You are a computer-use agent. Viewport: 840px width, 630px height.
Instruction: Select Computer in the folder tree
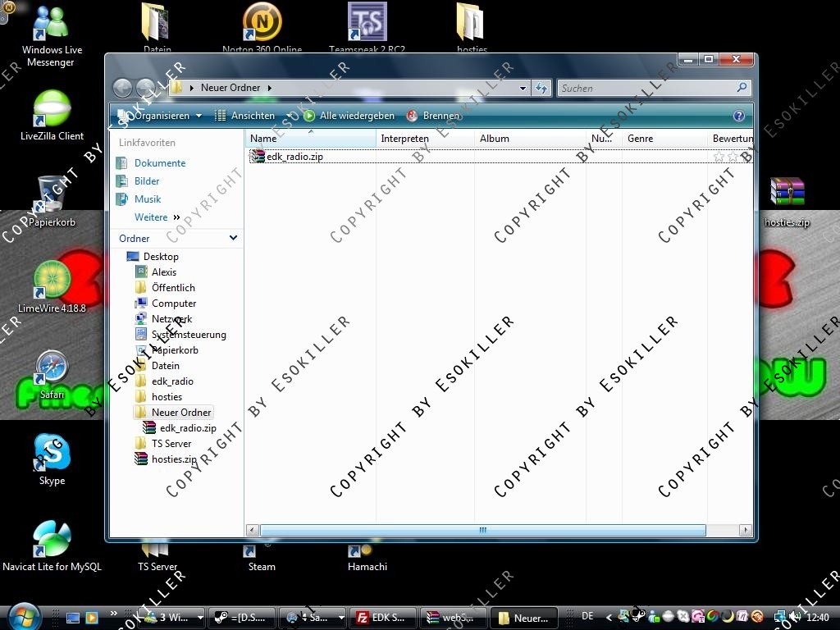[x=174, y=304]
